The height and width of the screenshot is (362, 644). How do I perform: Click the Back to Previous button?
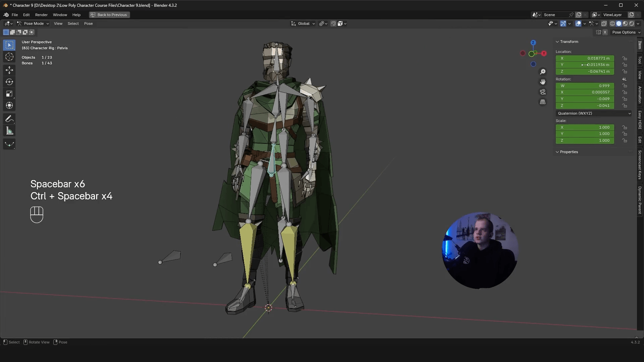point(109,15)
